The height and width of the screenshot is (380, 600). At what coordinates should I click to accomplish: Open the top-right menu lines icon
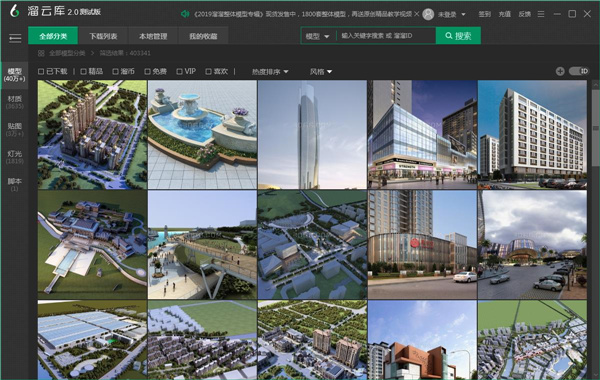[541, 14]
